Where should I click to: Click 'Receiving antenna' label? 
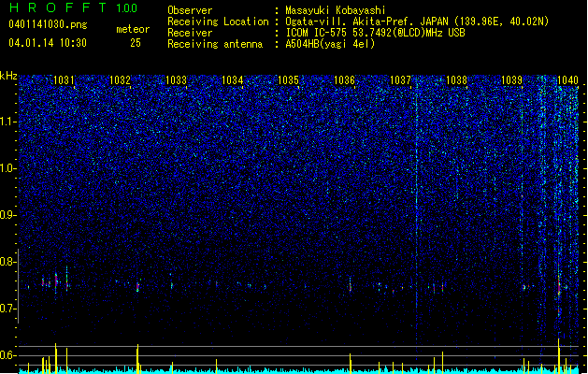coord(215,44)
